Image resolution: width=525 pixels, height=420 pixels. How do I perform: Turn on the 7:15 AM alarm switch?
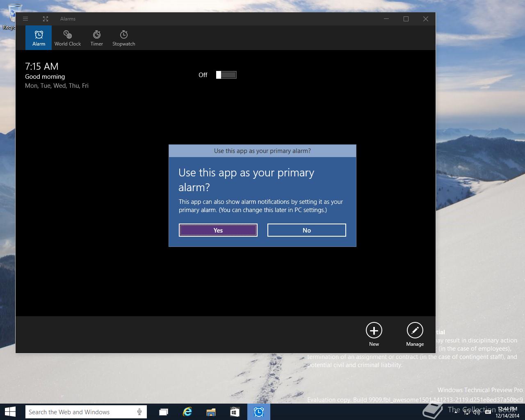click(226, 75)
